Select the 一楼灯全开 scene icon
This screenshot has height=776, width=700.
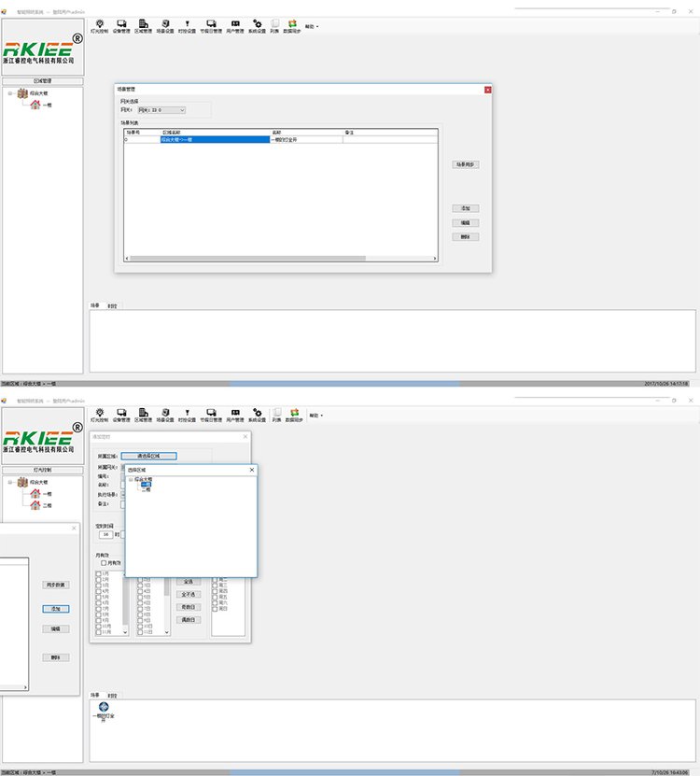(103, 707)
